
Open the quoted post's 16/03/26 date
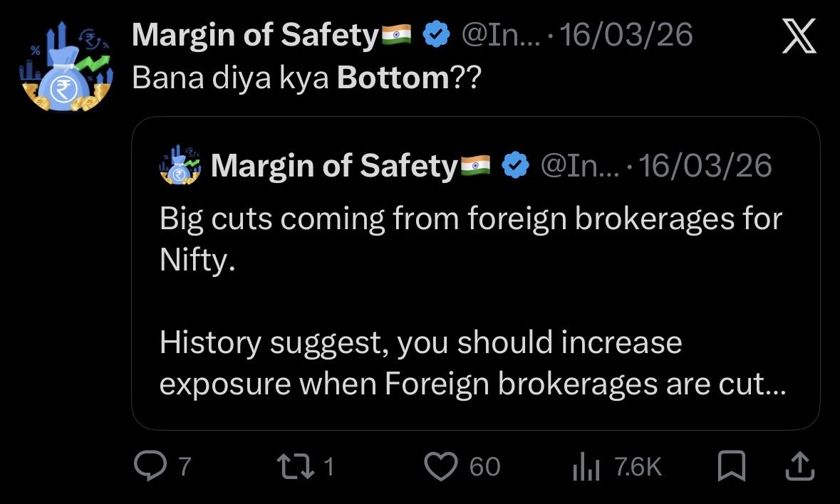coord(705,166)
